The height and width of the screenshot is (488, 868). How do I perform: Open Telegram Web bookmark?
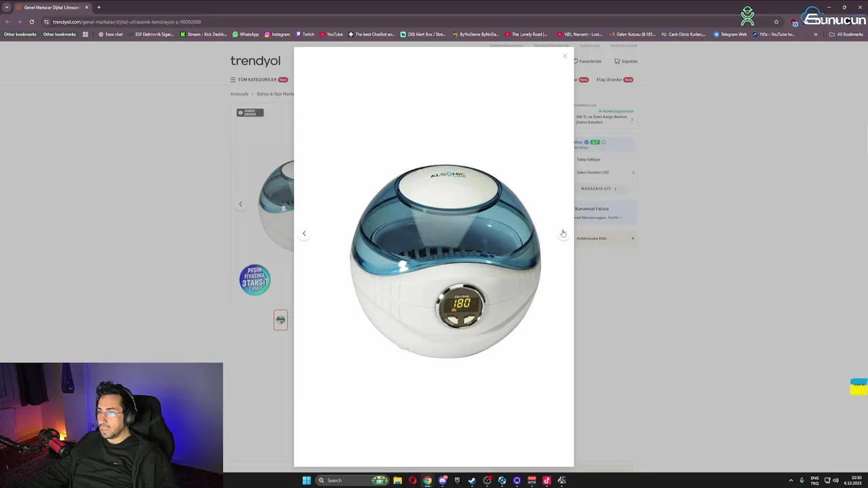730,35
